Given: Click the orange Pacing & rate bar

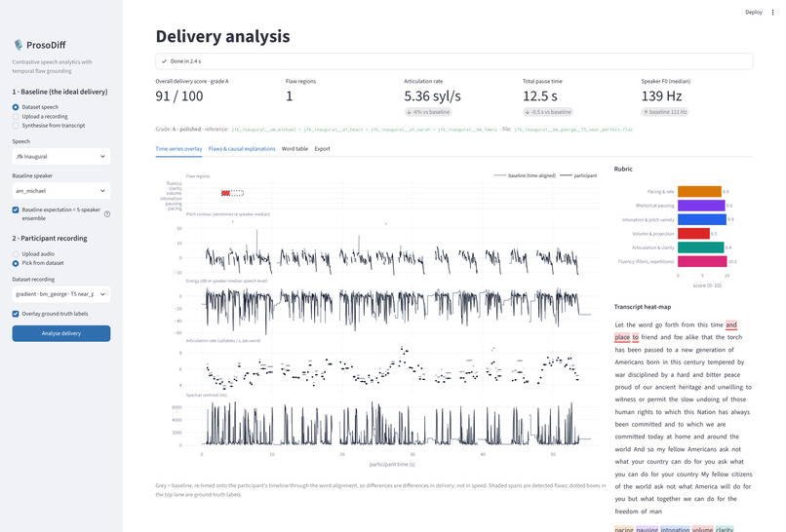Looking at the screenshot, I should click(x=699, y=191).
